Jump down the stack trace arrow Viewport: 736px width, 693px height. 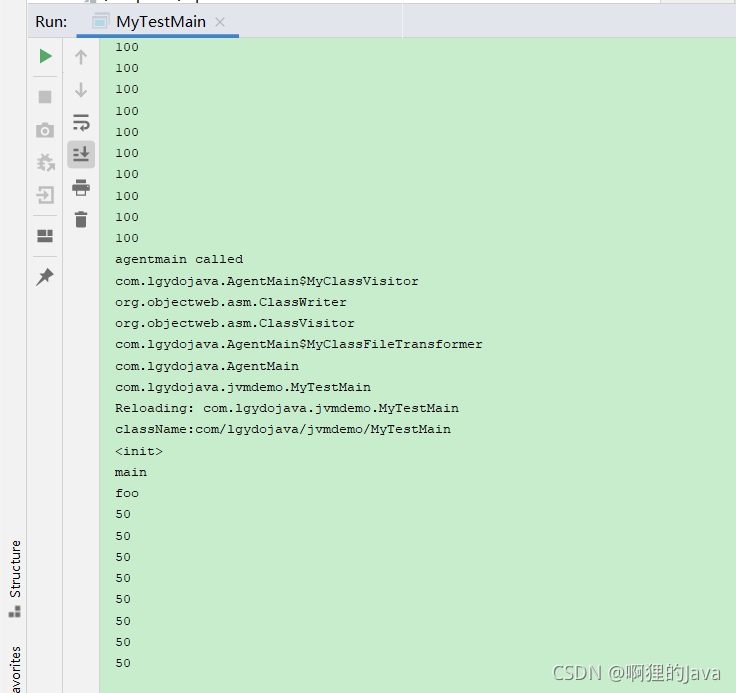[81, 90]
